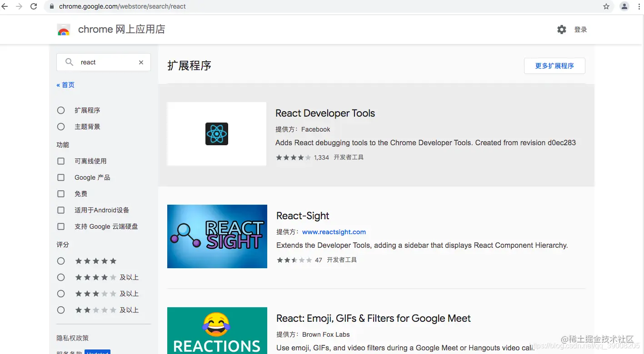Screen dimensions: 644x354
Task: Go back with the browser back arrow
Action: [5, 6]
